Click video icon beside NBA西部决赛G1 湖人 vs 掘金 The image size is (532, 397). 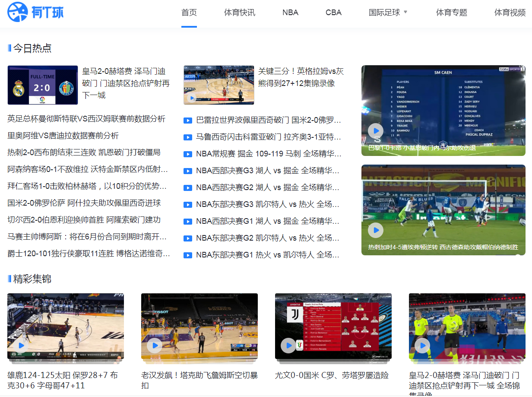tap(188, 222)
